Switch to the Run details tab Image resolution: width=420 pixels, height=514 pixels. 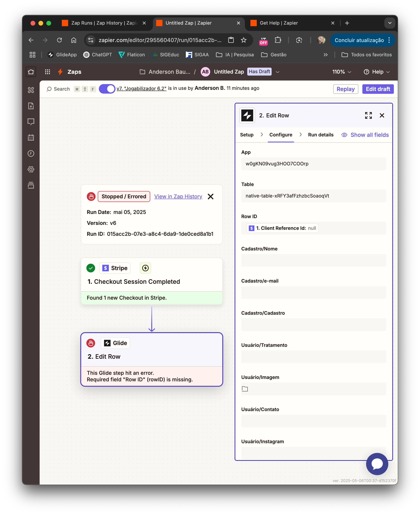tap(321, 135)
